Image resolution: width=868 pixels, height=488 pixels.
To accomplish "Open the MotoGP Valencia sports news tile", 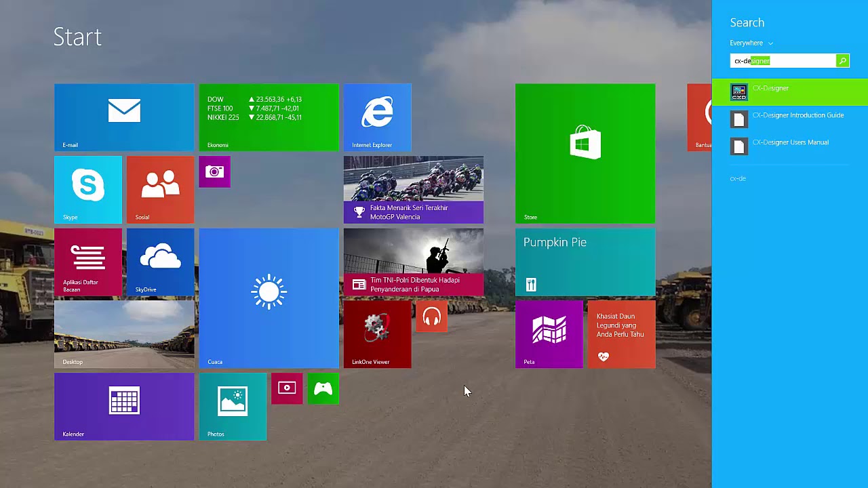I will [414, 190].
